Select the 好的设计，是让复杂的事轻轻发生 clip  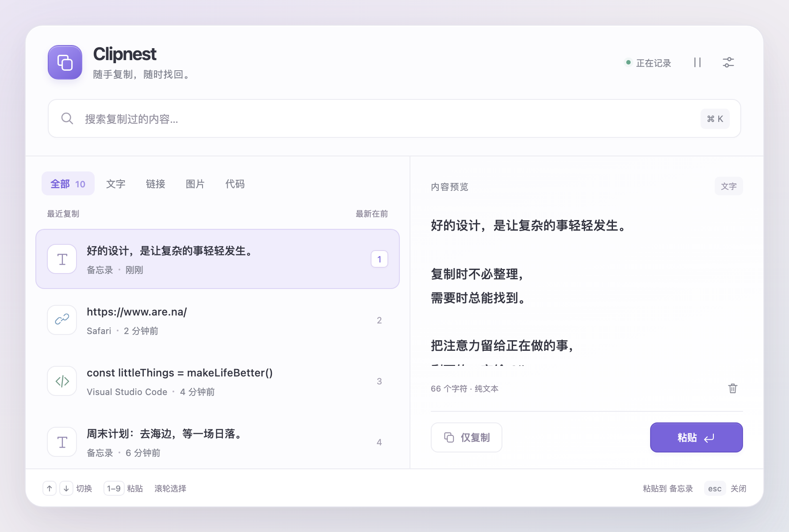(218, 259)
